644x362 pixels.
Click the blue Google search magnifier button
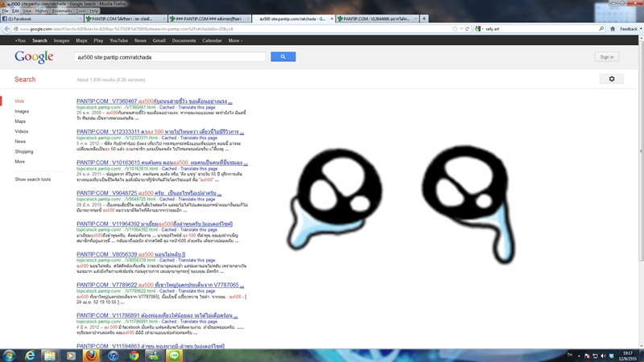pos(283,56)
